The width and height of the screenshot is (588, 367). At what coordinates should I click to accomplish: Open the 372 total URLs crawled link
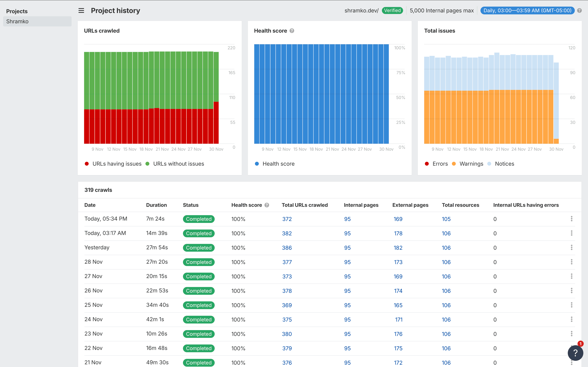(x=287, y=219)
